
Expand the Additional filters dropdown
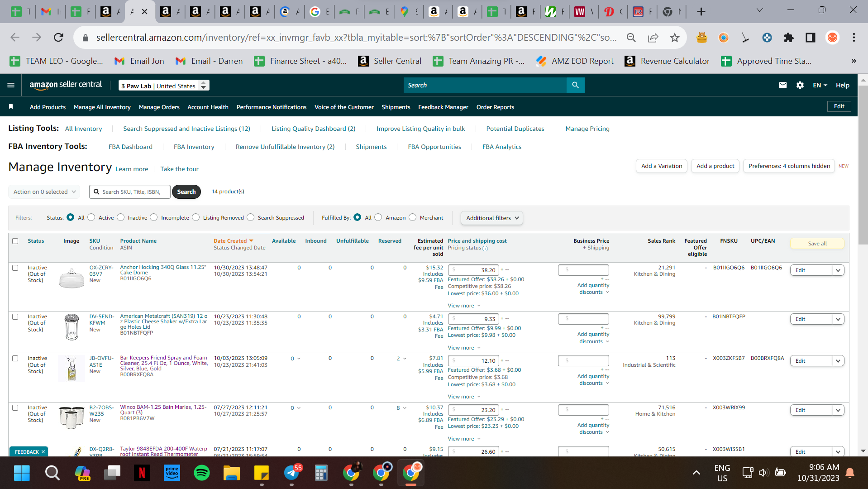[x=492, y=218]
